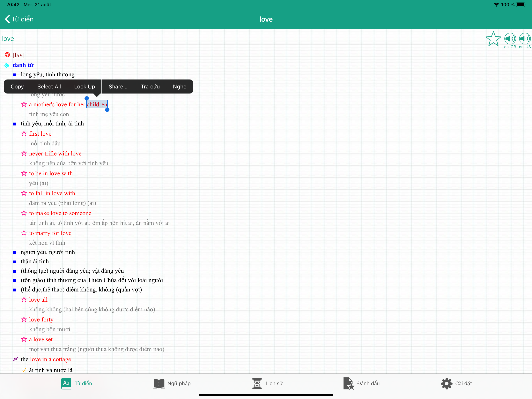Tap the phrase 'first love'
This screenshot has height=399, width=532.
click(40, 134)
